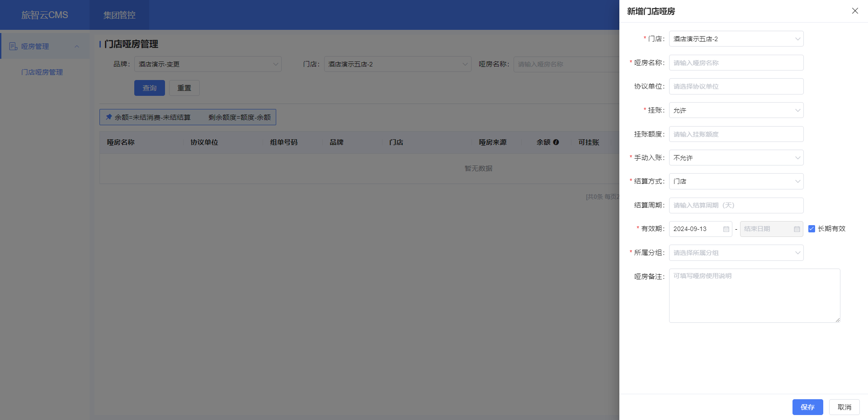Screen dimensions: 868x420
Task: Close the 新增门店哑房 drawer with the X icon
Action: point(855,11)
